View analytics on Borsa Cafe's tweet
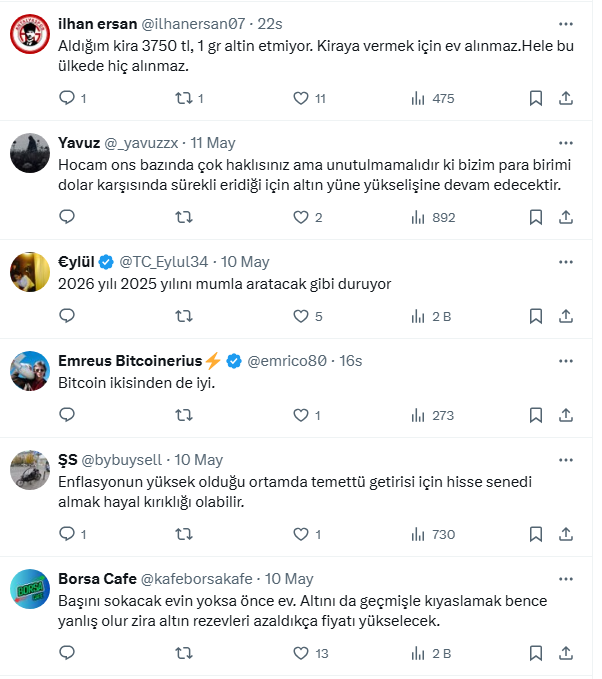602x679 pixels. click(418, 653)
